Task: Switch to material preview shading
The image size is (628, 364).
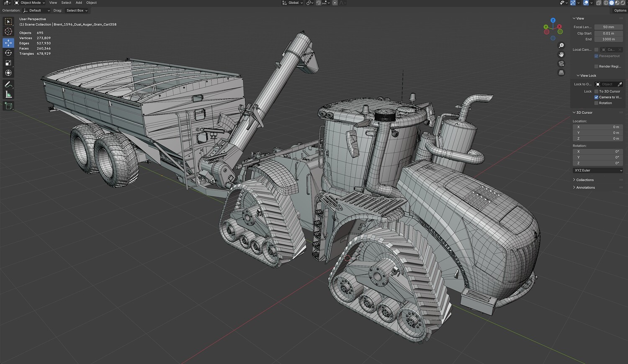Action: pos(617,3)
